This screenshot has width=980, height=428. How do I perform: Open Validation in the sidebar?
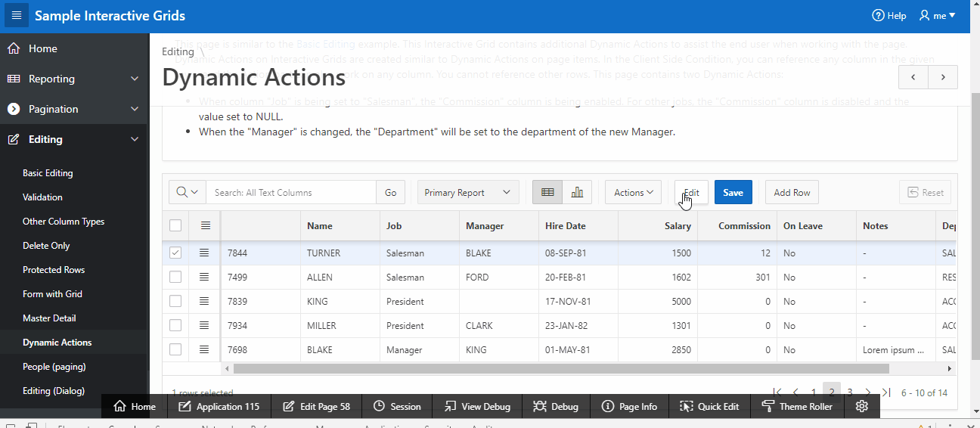click(x=42, y=197)
